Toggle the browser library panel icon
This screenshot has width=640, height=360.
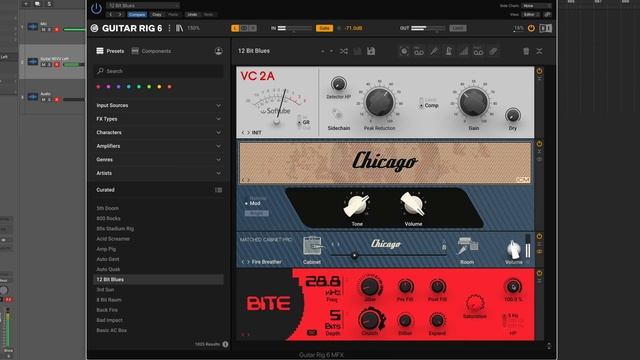pyautogui.click(x=180, y=28)
